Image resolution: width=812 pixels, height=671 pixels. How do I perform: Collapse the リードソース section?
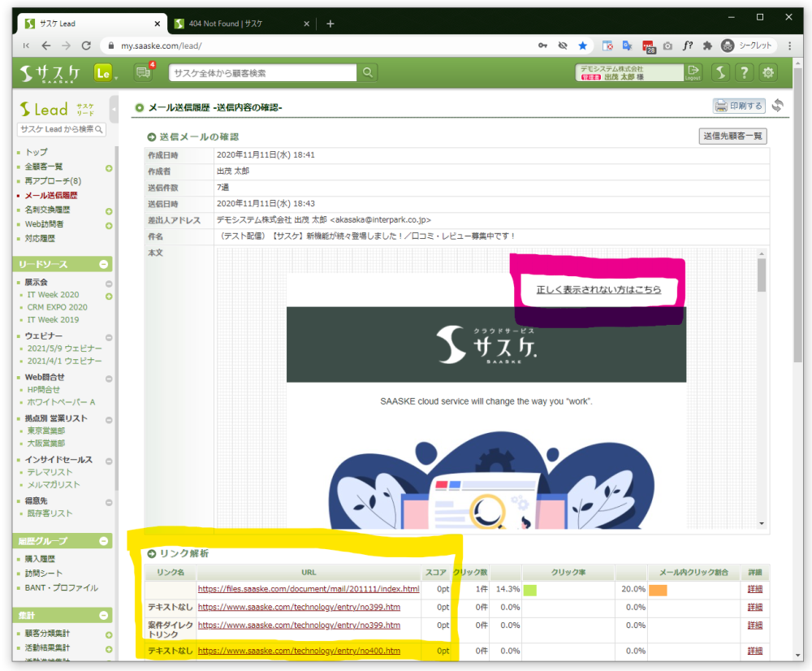click(104, 265)
